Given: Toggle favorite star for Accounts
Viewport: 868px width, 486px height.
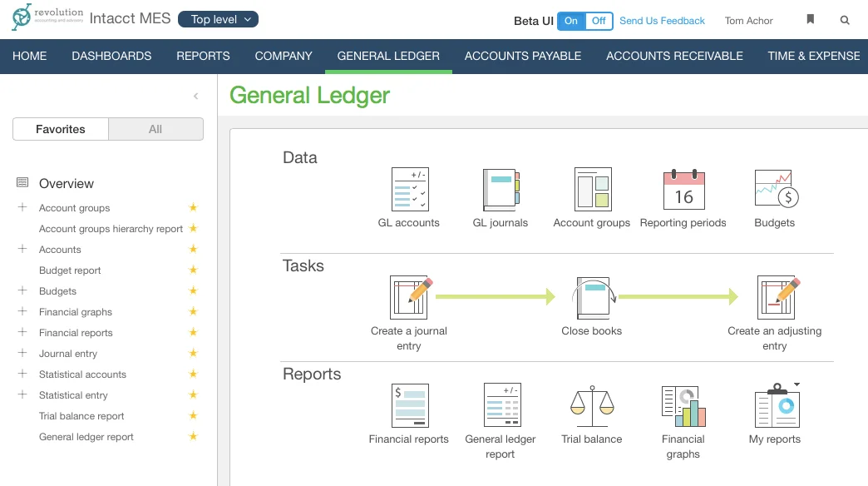Looking at the screenshot, I should (193, 249).
